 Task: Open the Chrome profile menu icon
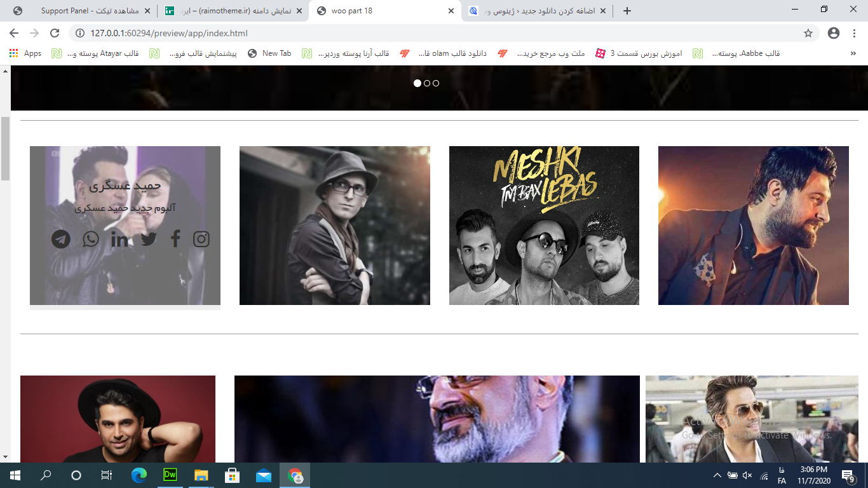(x=834, y=33)
